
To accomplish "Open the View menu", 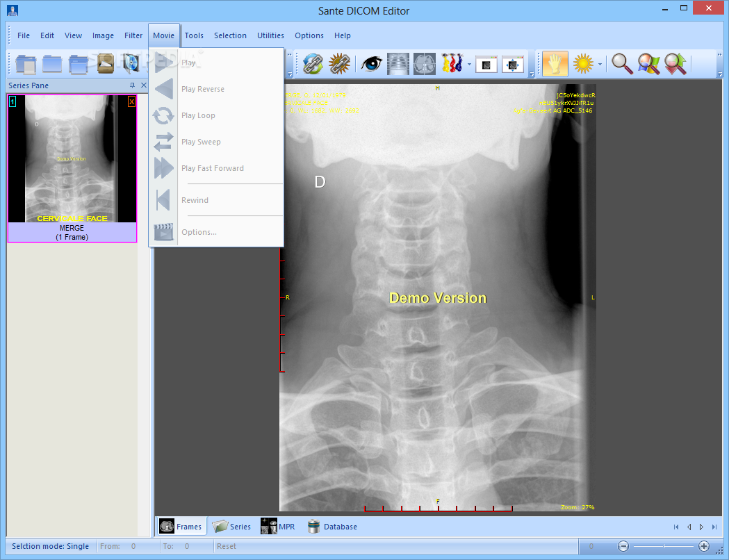I will (x=73, y=35).
